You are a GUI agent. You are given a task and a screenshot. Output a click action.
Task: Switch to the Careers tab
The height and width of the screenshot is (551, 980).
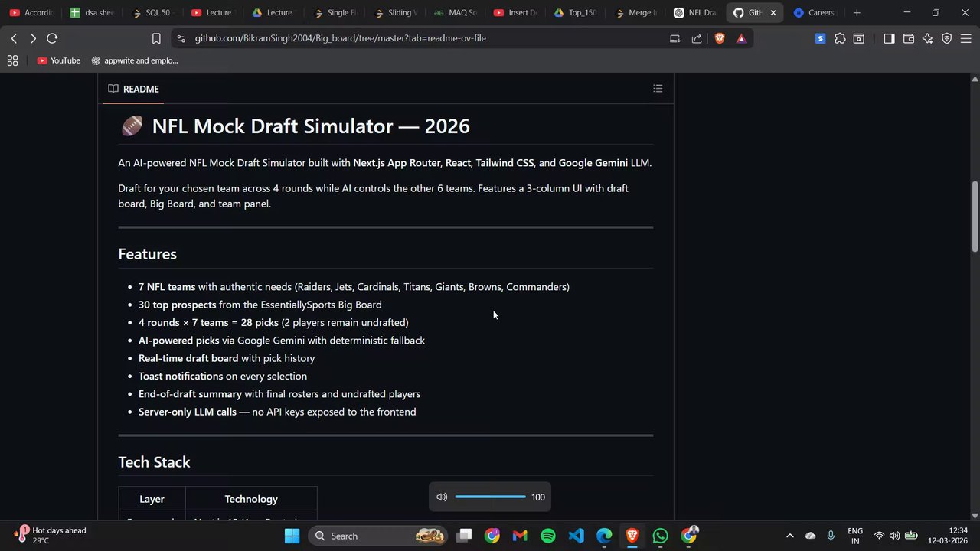point(815,12)
